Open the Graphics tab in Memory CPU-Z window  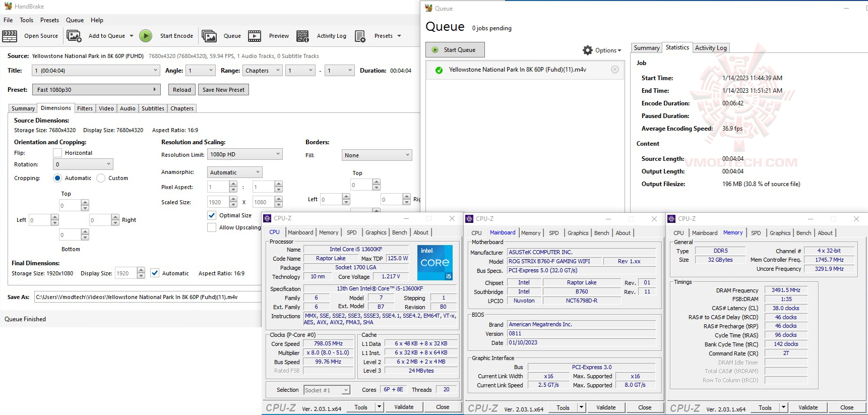pyautogui.click(x=780, y=233)
